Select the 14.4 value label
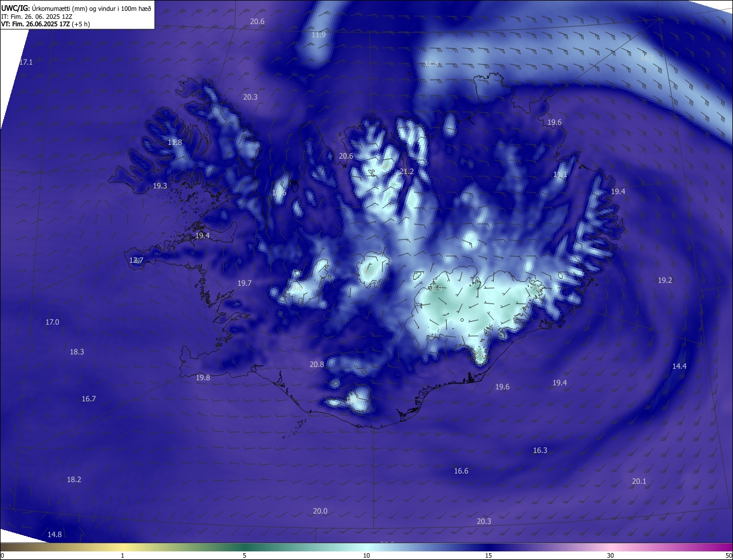Viewport: 733px width, 560px height. 679,366
